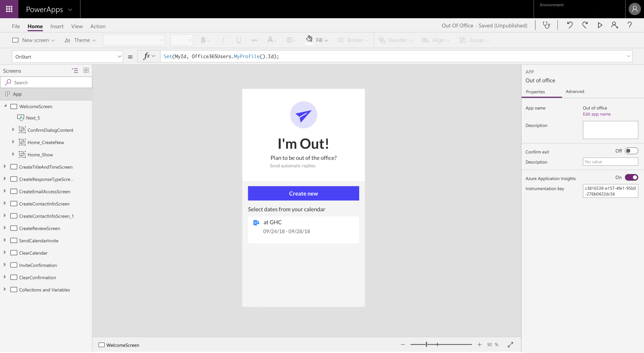Open the at GHC calendar entry
Viewport: 644px width, 353px height.
pos(304,230)
